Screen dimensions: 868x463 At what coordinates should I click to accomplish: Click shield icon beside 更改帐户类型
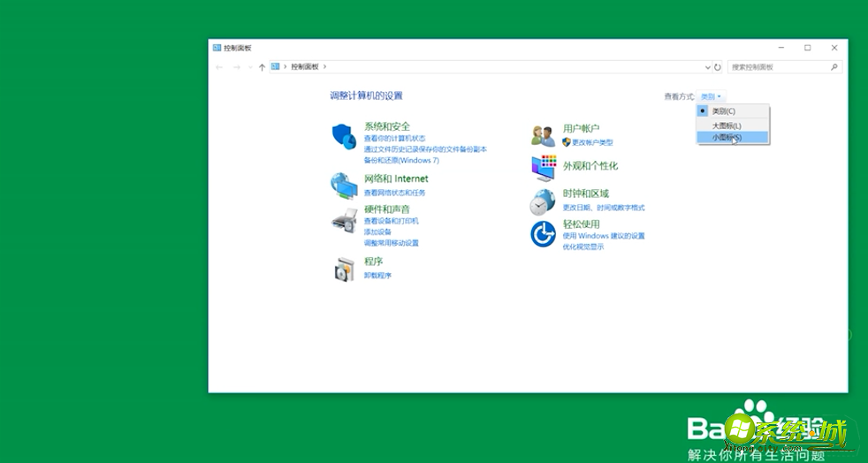click(567, 142)
